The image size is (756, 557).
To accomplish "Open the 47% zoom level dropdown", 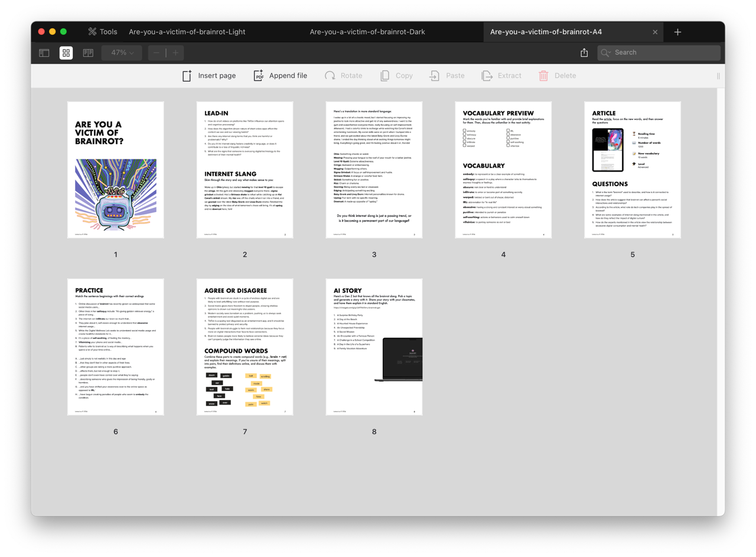I will click(122, 53).
